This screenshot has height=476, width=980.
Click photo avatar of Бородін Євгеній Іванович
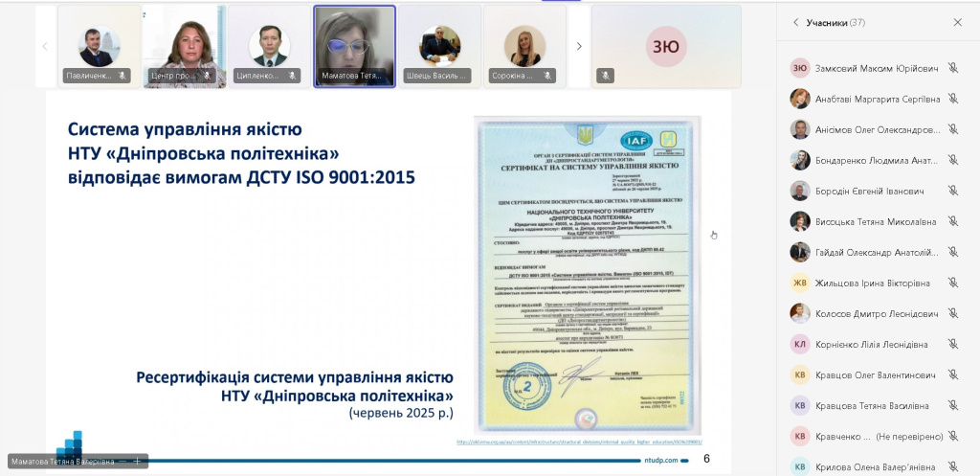800,191
